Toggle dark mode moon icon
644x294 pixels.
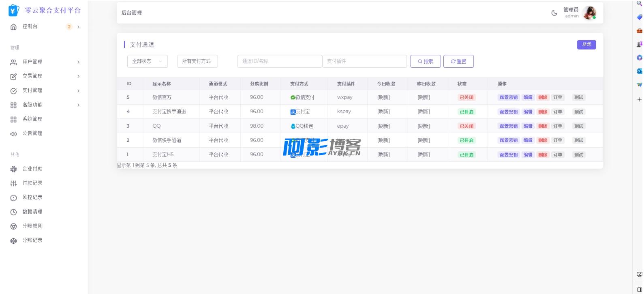point(554,13)
